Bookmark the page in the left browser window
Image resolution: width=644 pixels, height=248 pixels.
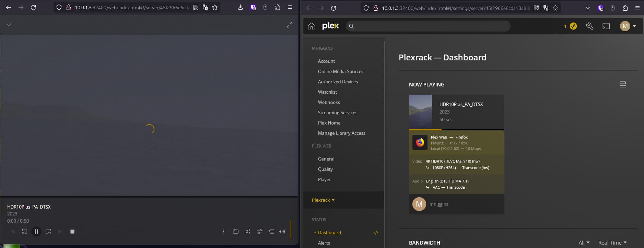(215, 7)
